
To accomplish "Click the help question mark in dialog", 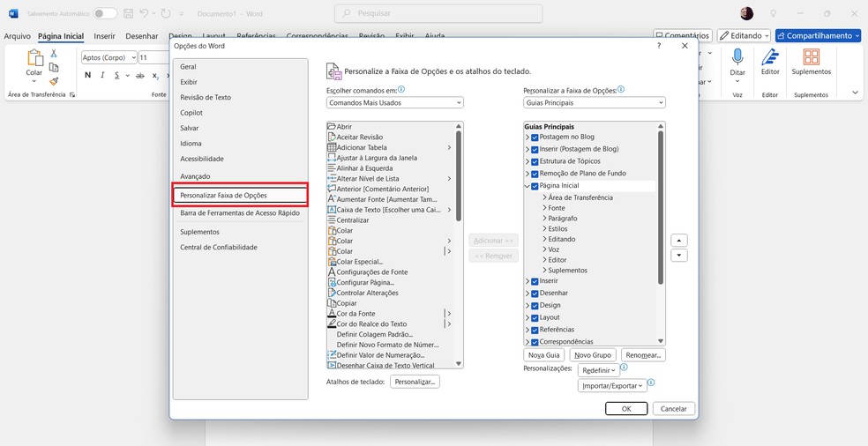I will (659, 46).
